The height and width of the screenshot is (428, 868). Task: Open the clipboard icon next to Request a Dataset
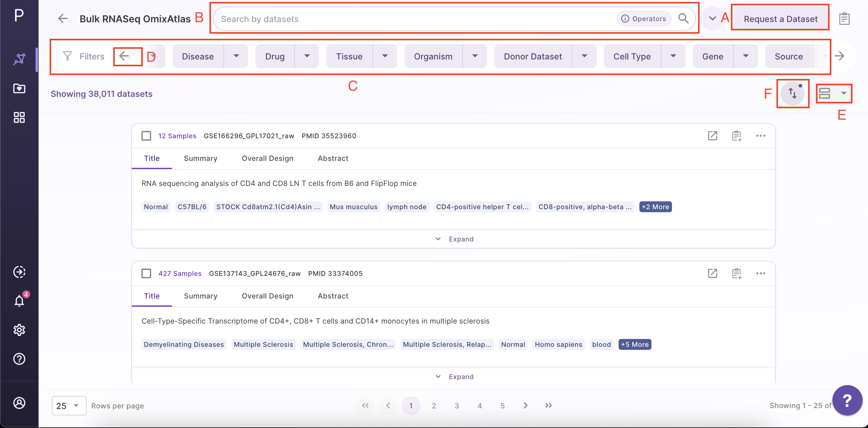(844, 18)
